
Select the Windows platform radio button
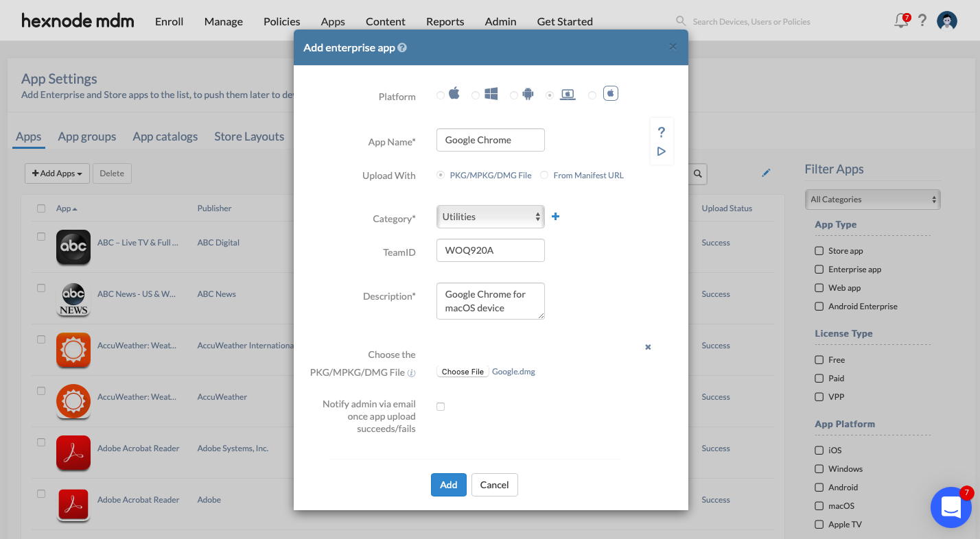[476, 96]
